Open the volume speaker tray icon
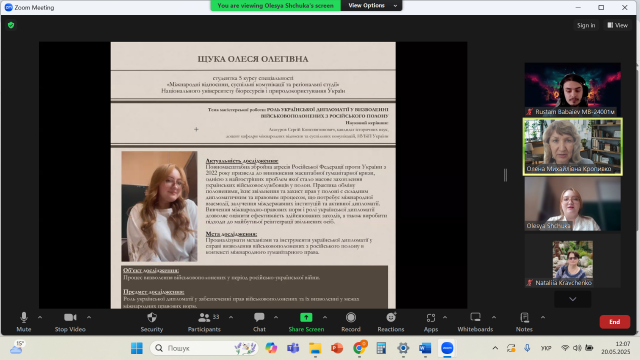The height and width of the screenshot is (360, 640). (x=577, y=348)
